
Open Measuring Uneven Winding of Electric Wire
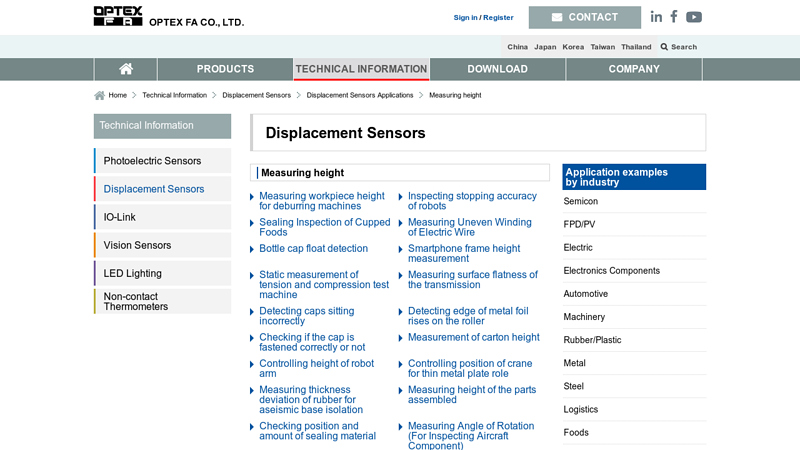469,227
